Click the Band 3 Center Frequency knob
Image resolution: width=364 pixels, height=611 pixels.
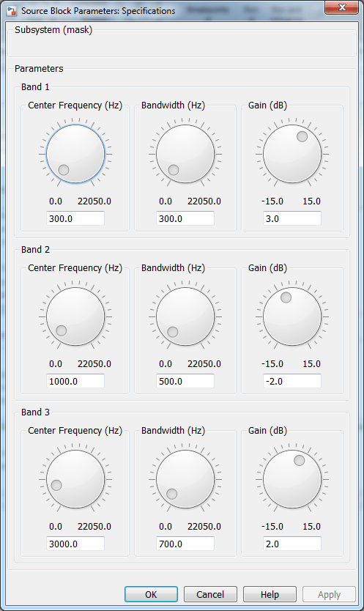tap(75, 479)
